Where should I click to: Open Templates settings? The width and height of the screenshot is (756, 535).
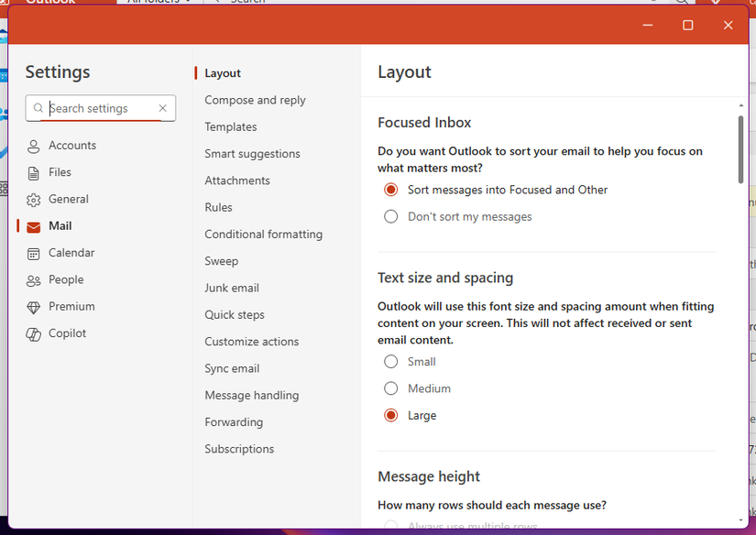(x=230, y=126)
